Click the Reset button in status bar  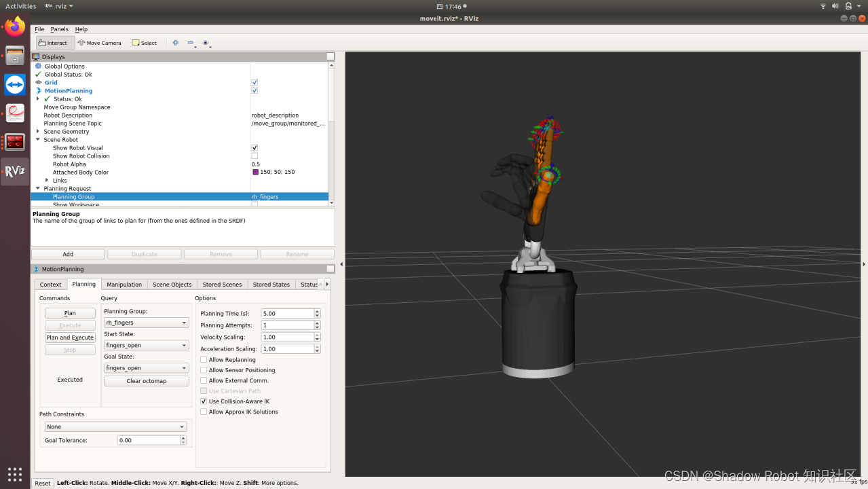point(43,483)
